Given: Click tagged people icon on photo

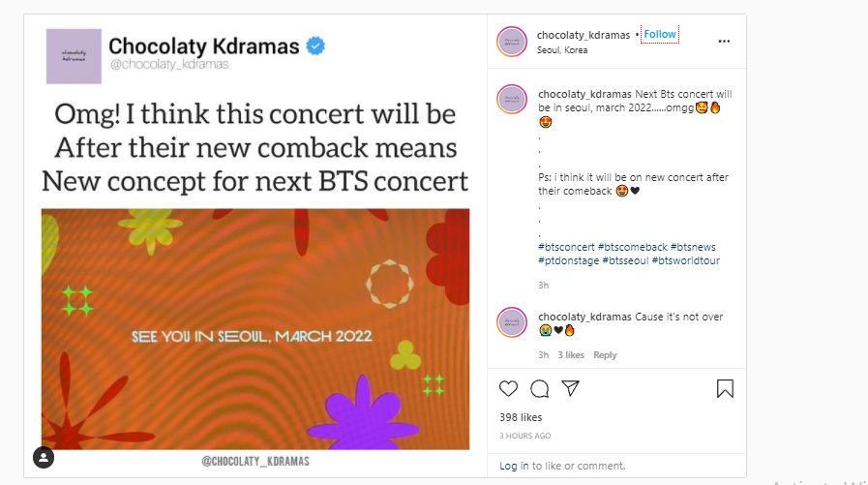Looking at the screenshot, I should (x=44, y=456).
